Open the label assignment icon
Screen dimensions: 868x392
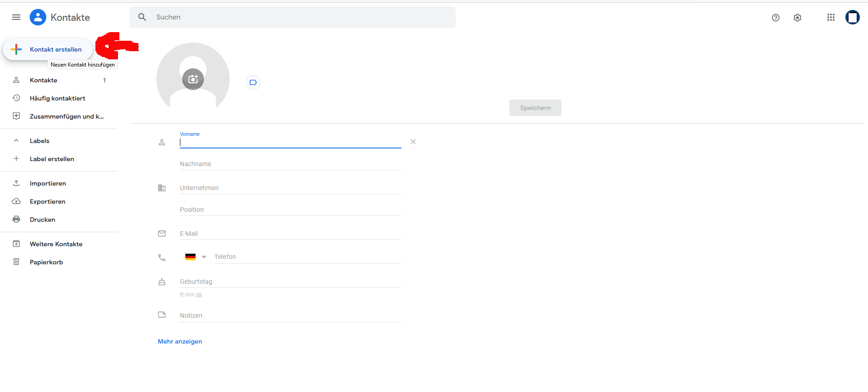(253, 82)
